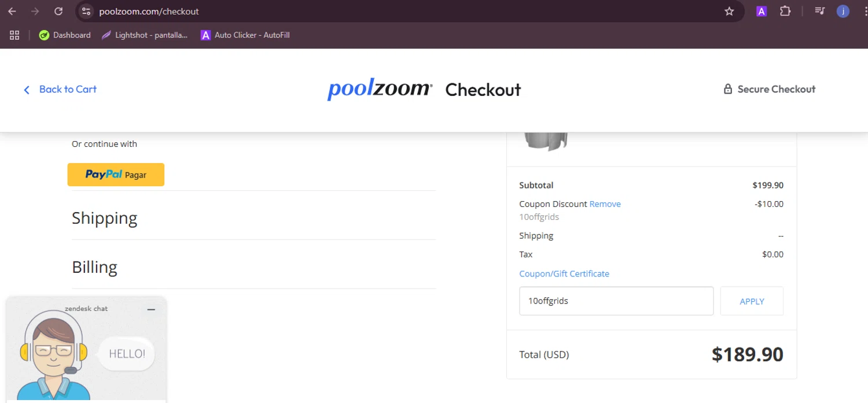Screen dimensions: 868x403
Task: Click the product thumbnail in order summary
Action: coord(546,142)
